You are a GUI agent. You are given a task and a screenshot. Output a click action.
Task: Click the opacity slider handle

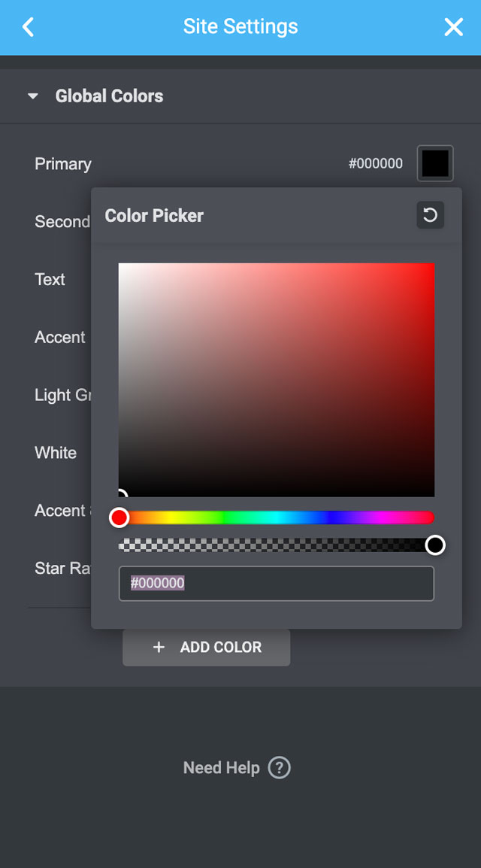point(435,545)
